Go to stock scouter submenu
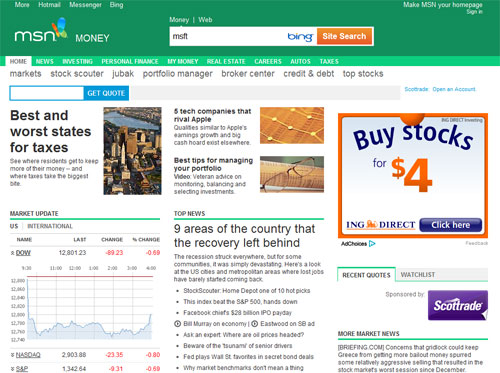The height and width of the screenshot is (373, 500). 77,74
